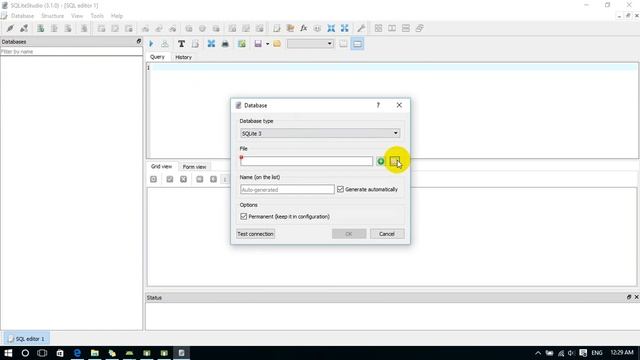Click the Test connection button
This screenshot has width=640, height=360.
[x=256, y=234]
